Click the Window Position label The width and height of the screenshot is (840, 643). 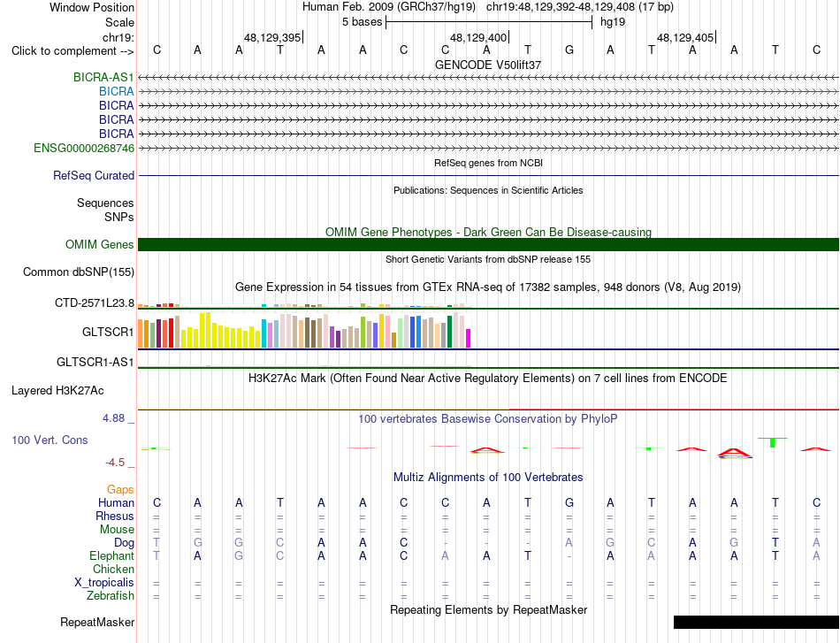[92, 7]
